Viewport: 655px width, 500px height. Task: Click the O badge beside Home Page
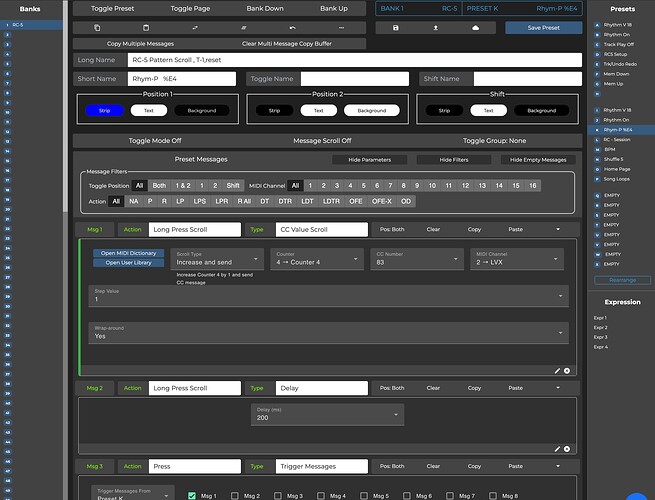[x=597, y=169]
